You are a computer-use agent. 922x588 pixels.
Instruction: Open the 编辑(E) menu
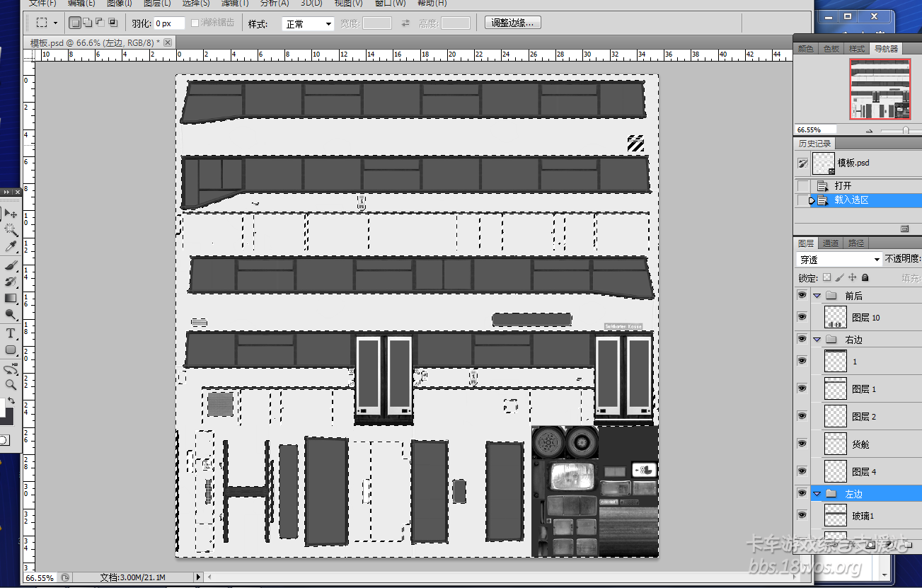(x=81, y=4)
